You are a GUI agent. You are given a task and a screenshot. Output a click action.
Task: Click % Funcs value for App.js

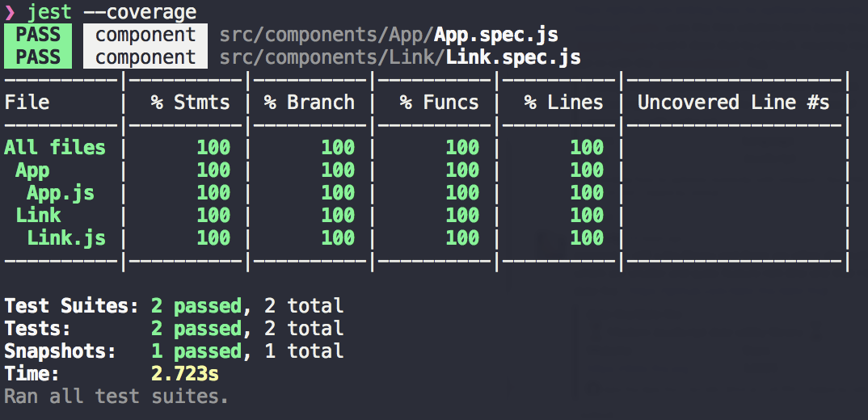[x=463, y=193]
